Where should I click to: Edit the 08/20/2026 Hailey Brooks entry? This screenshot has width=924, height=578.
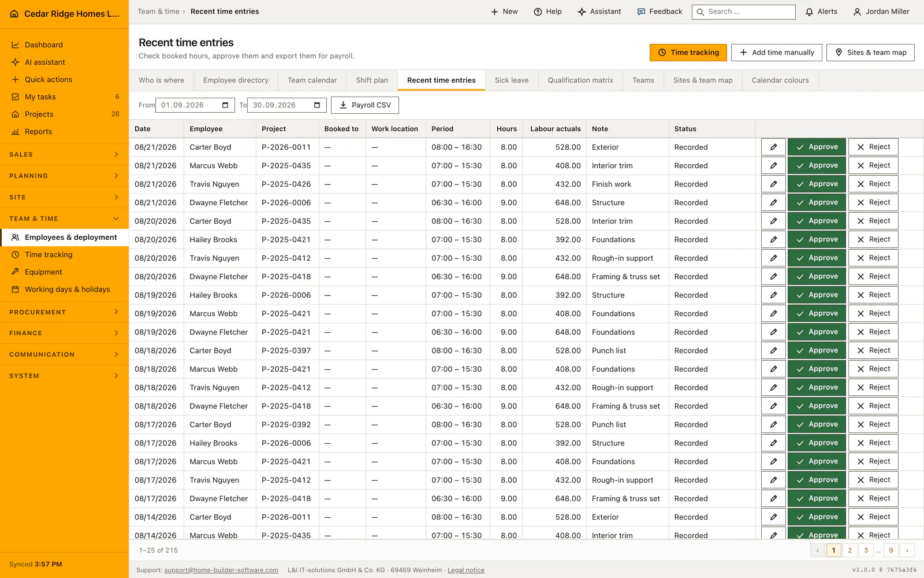773,239
